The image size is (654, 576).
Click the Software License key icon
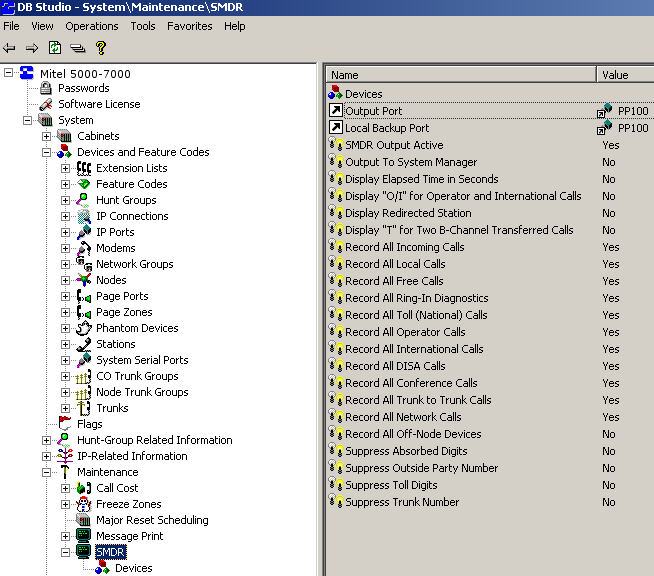point(45,104)
